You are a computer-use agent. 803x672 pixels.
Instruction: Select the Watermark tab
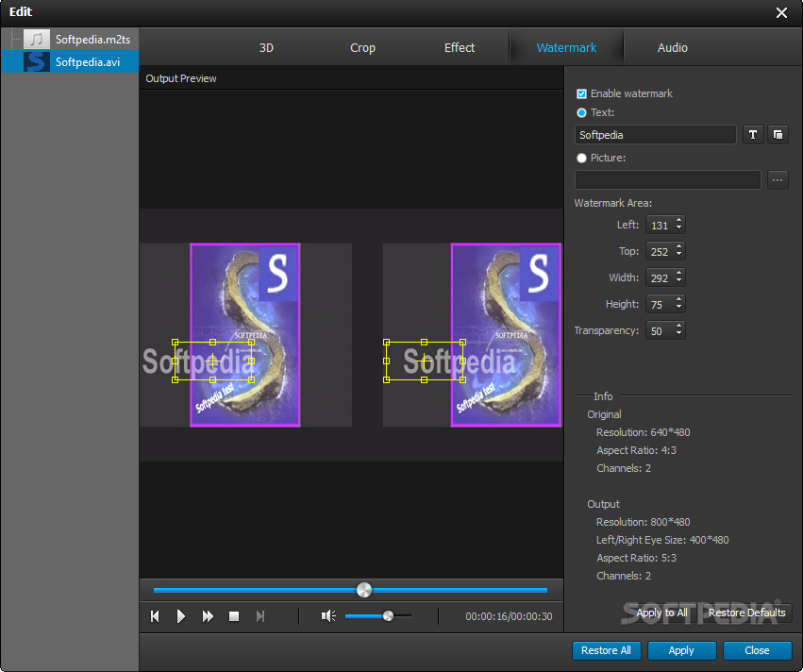(566, 47)
